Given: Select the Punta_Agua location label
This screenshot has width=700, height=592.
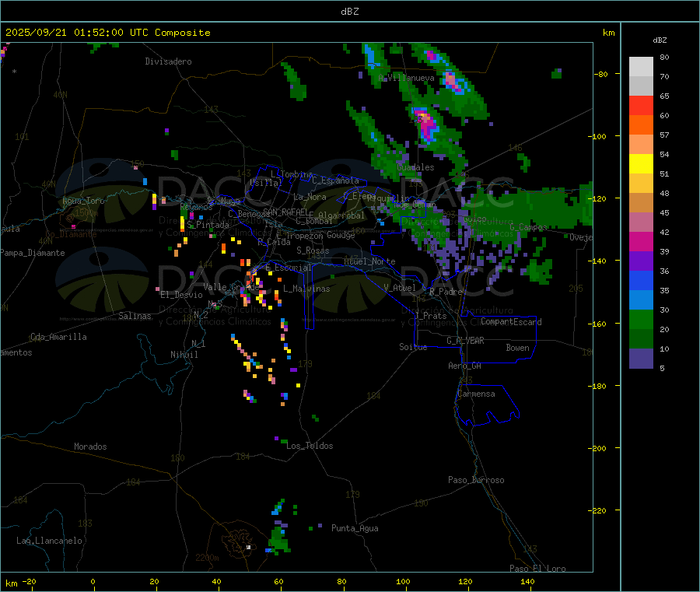Looking at the screenshot, I should pos(355,528).
